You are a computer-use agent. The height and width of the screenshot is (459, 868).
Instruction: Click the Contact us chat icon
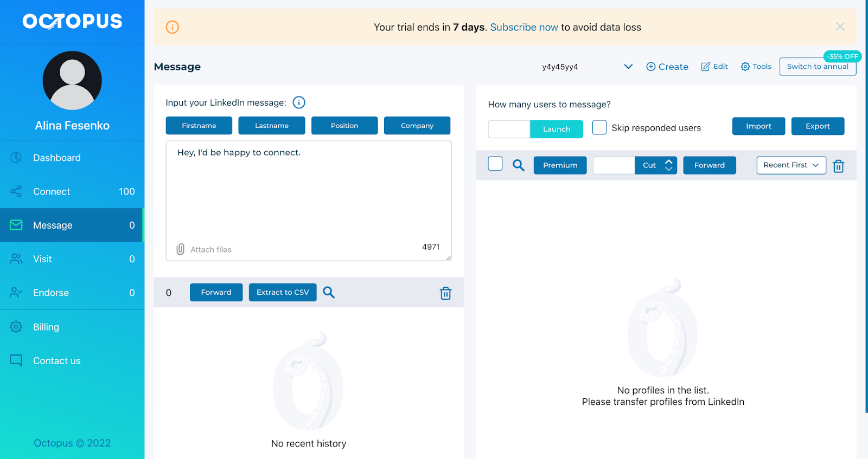[16, 360]
